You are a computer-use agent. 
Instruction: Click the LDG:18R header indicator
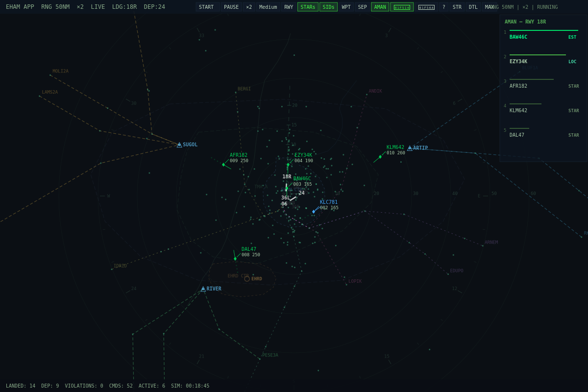[x=124, y=7]
